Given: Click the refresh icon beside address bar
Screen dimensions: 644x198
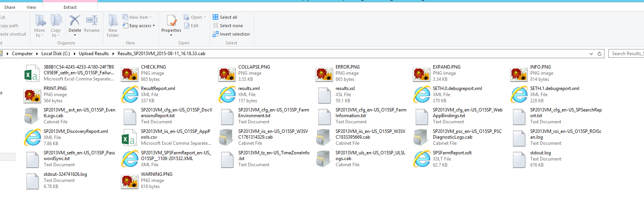Looking at the screenshot, I should [600, 54].
